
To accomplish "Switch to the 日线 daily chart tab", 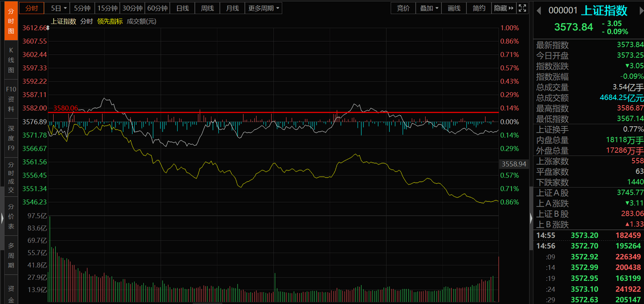I will coord(183,8).
